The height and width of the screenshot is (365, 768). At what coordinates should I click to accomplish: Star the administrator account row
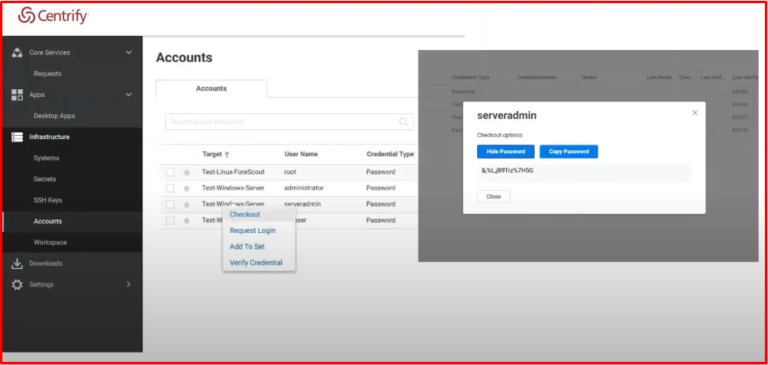(x=186, y=188)
